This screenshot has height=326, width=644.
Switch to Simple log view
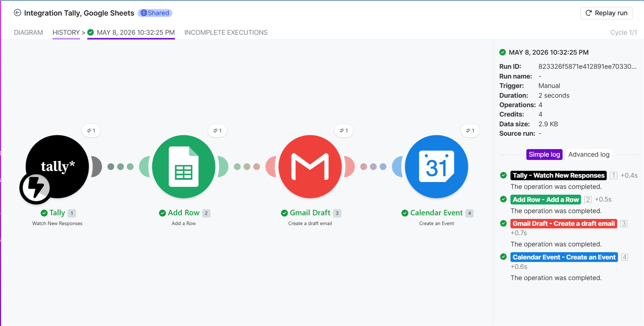pyautogui.click(x=544, y=155)
